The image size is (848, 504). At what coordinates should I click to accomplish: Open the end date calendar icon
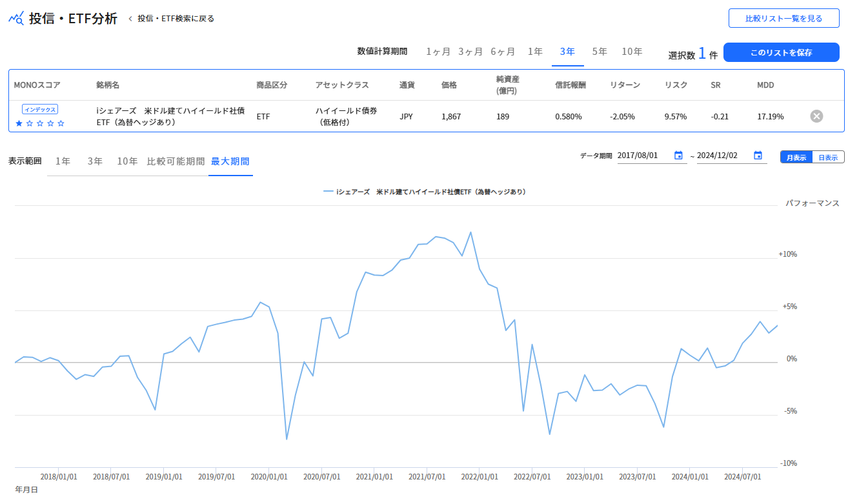point(758,156)
